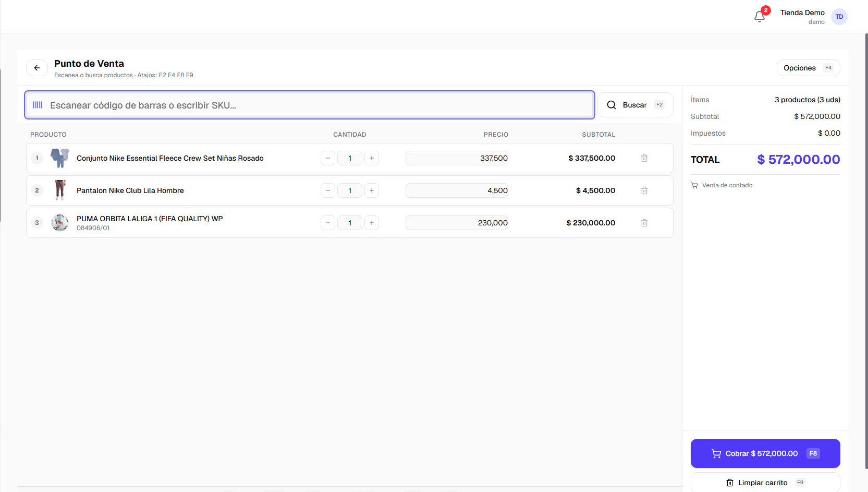Click the PRODUCTO column header

(48, 135)
